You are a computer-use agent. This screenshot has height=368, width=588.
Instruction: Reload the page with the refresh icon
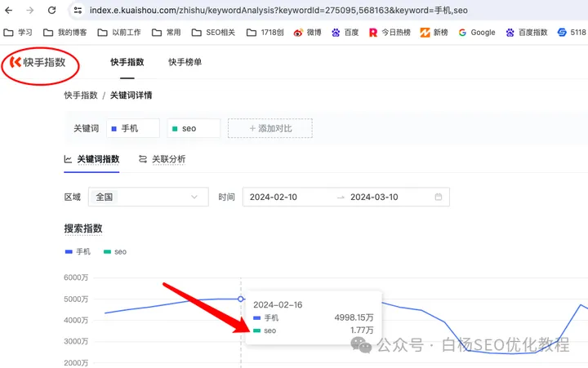click(x=51, y=11)
